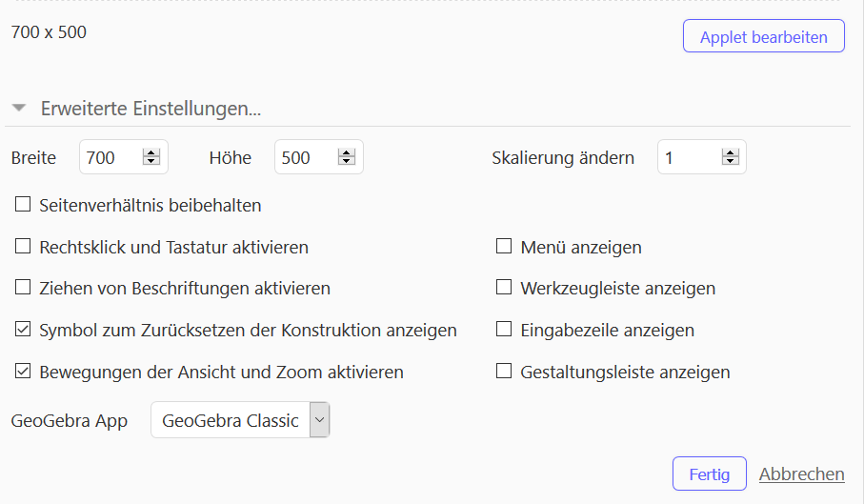
Task: Tick the Eingabezeile anzeigen checkbox
Action: click(x=504, y=330)
